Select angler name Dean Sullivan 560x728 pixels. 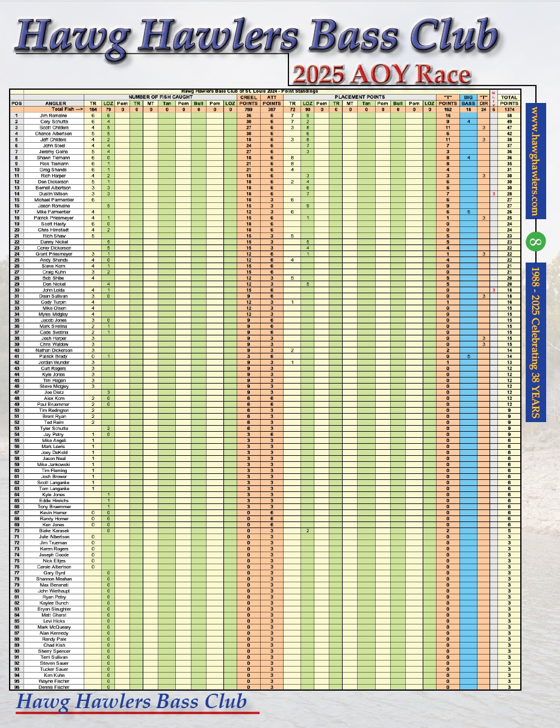pyautogui.click(x=54, y=296)
